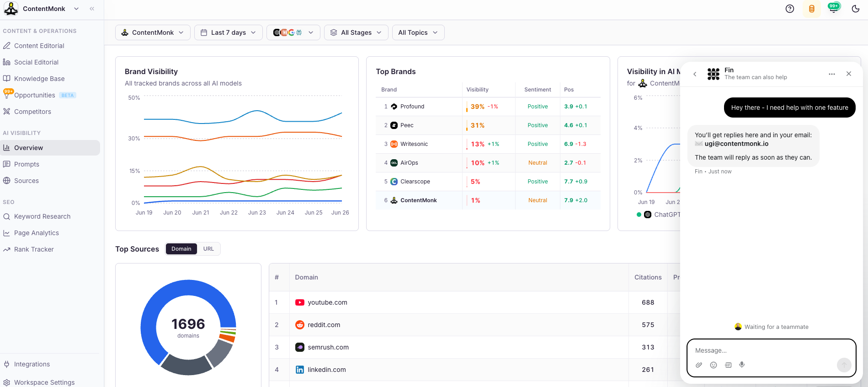Go back in Fin chat panel
Screen dimensions: 868x387
695,74
